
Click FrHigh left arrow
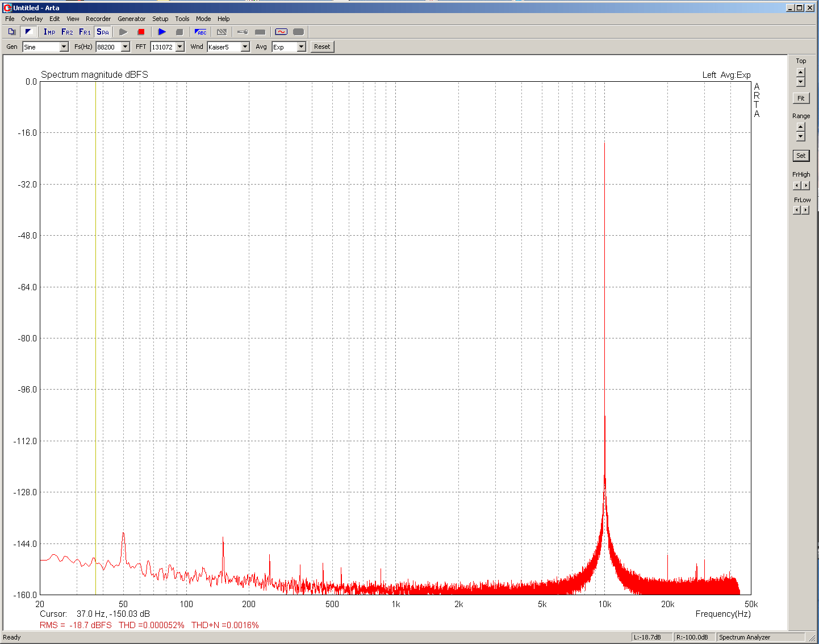point(797,185)
